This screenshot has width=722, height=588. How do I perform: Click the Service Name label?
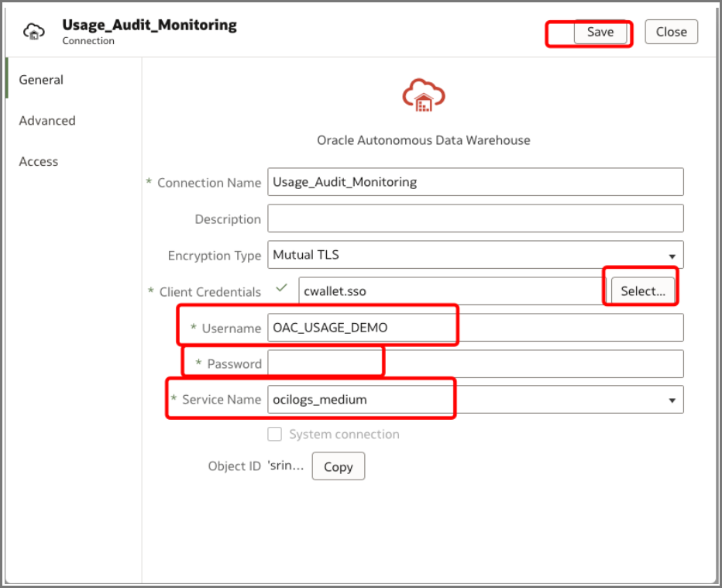222,399
